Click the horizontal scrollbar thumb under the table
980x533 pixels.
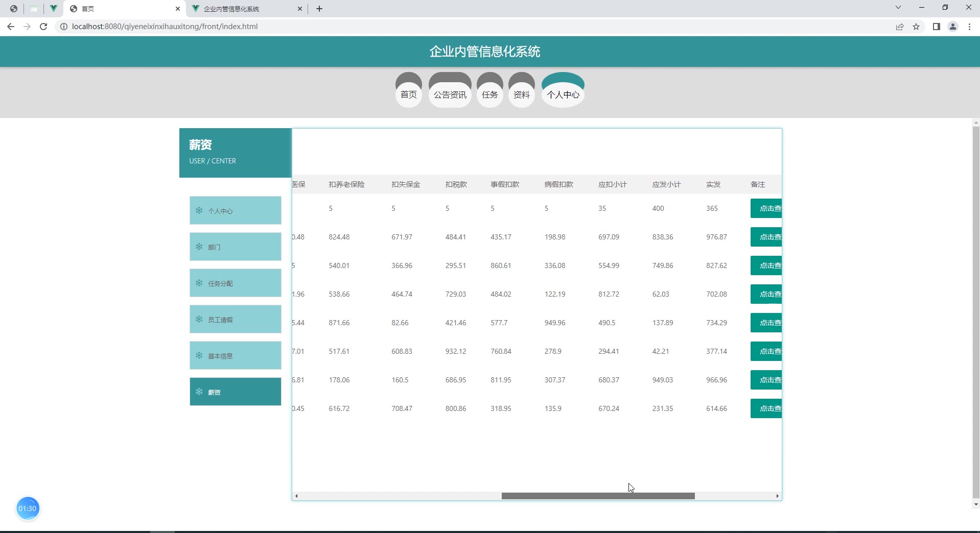click(x=598, y=496)
